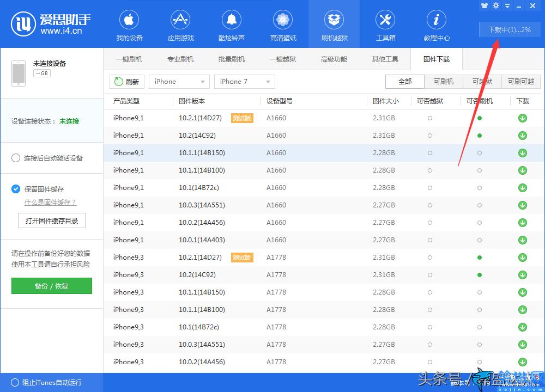This screenshot has width=545, height=392.
Task: Click 打开固件缓存目录 button
Action: 52,220
